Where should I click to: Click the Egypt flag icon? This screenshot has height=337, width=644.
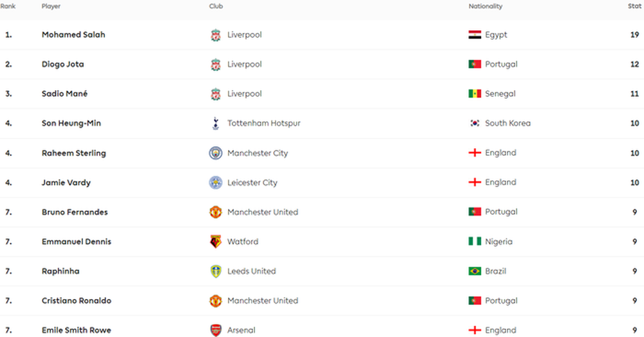pos(475,35)
